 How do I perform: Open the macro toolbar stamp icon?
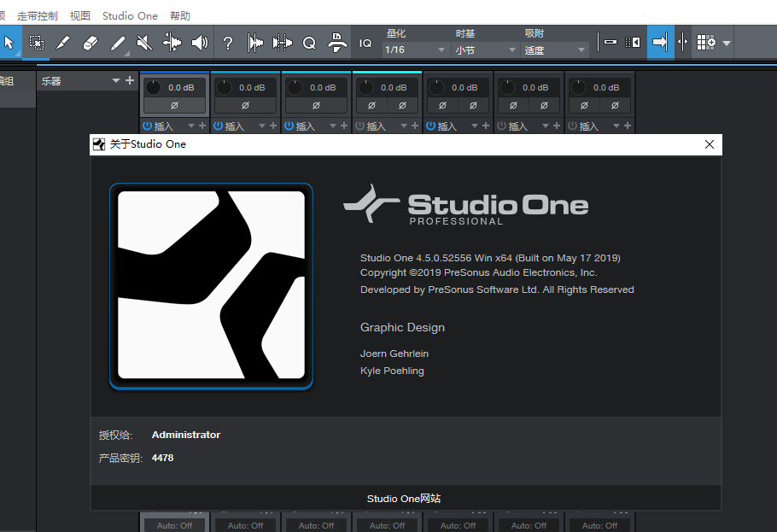(x=337, y=43)
